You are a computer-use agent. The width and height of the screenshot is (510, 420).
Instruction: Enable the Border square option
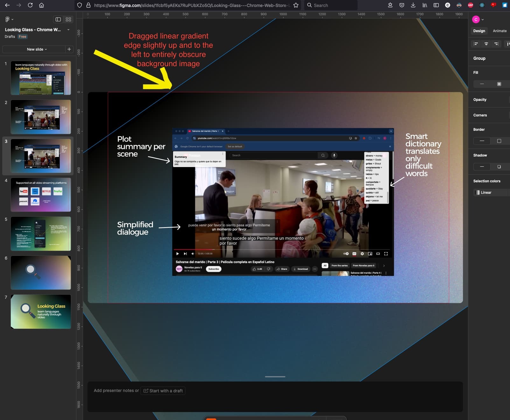[499, 141]
